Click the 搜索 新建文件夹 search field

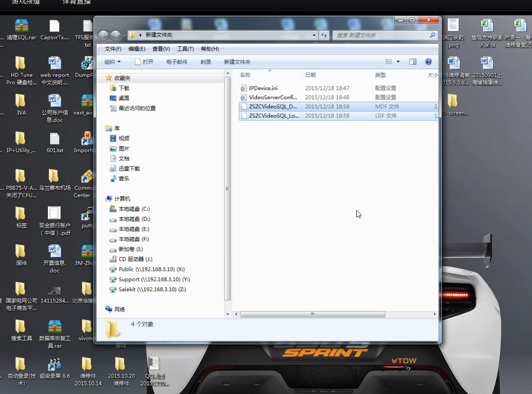(382, 36)
